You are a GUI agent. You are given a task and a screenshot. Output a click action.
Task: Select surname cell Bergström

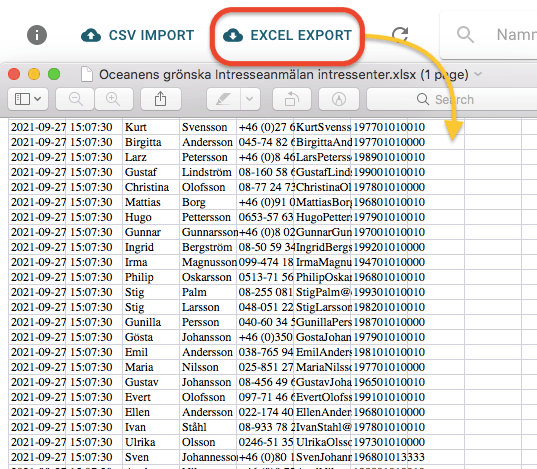[208, 247]
